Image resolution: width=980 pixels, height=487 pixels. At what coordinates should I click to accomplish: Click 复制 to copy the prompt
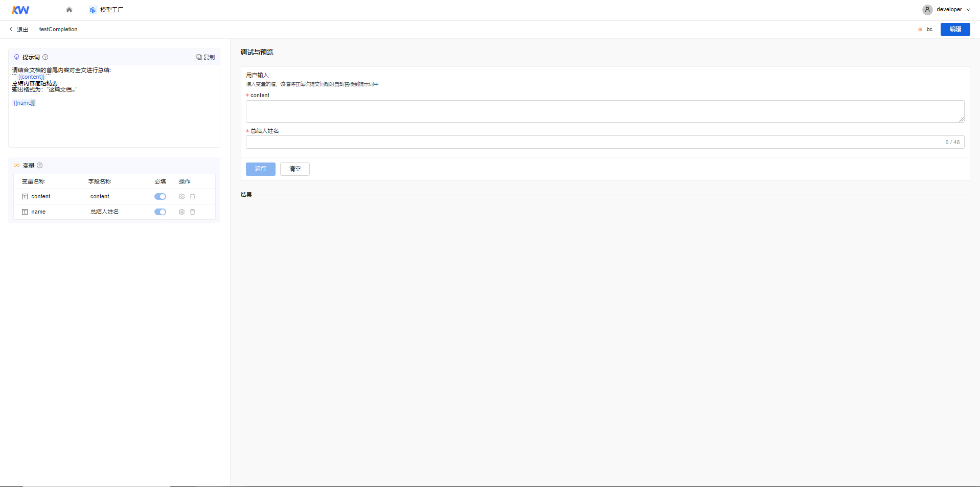click(206, 57)
